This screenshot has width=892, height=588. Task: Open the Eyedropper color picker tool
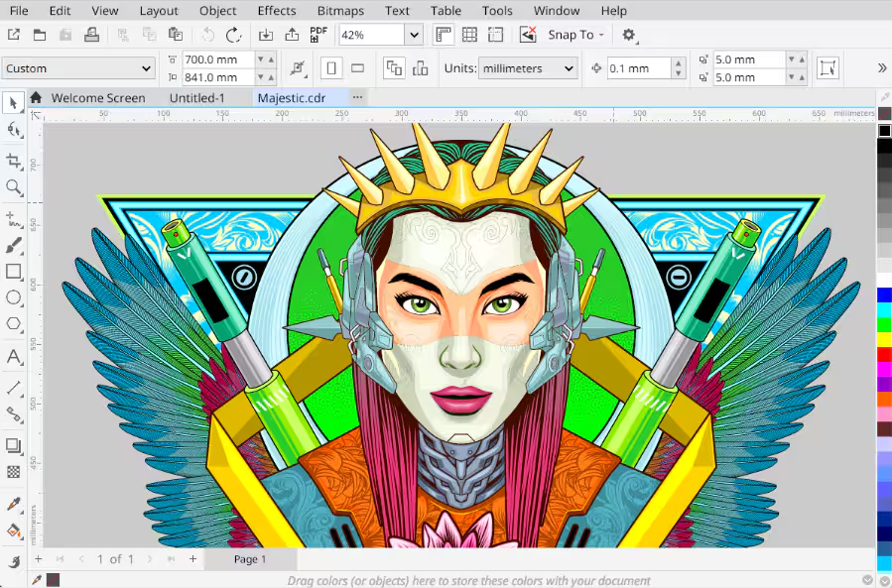13,504
